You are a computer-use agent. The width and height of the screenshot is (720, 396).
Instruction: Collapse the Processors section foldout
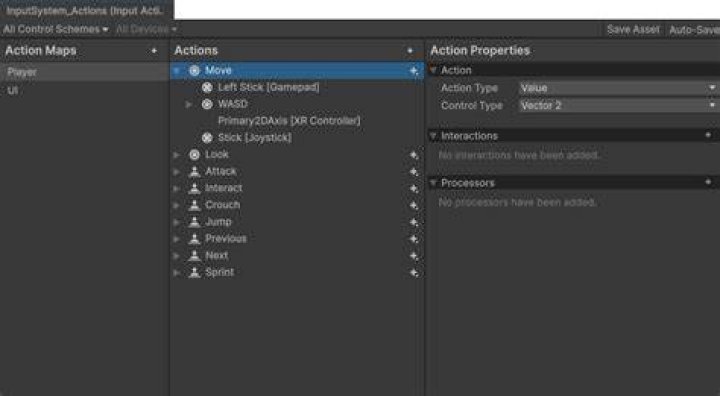point(433,183)
